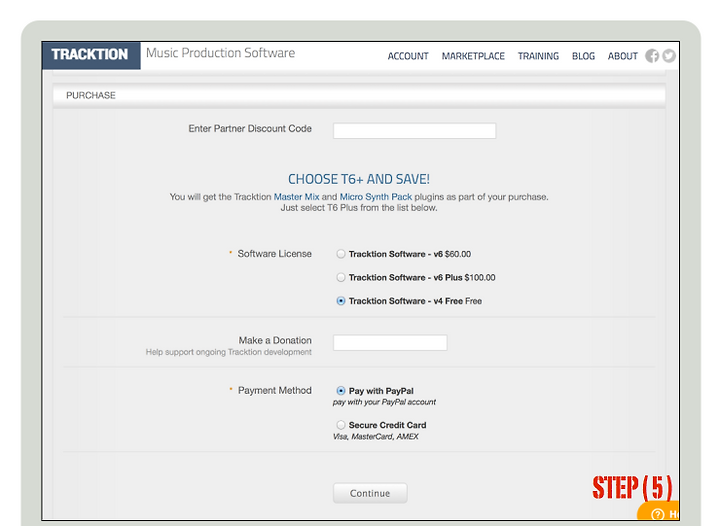Follow the Micro Synth Pack link
The width and height of the screenshot is (720, 526).
[x=376, y=196]
